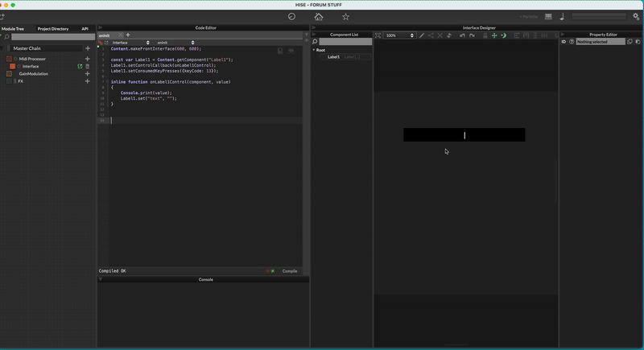Screen dimensions: 644x350
Task: Switch to the Project Directory tab
Action: 53,29
